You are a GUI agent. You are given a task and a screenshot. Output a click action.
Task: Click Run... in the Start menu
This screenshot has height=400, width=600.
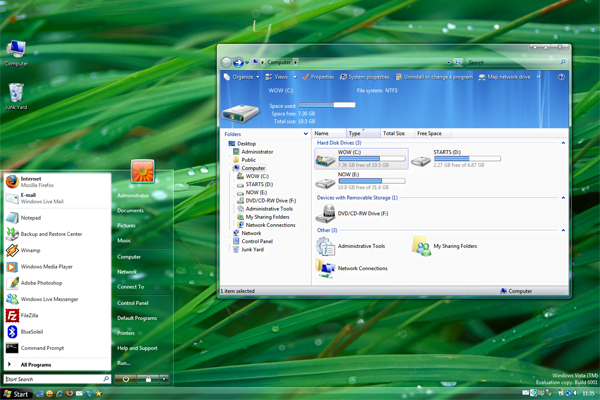124,363
